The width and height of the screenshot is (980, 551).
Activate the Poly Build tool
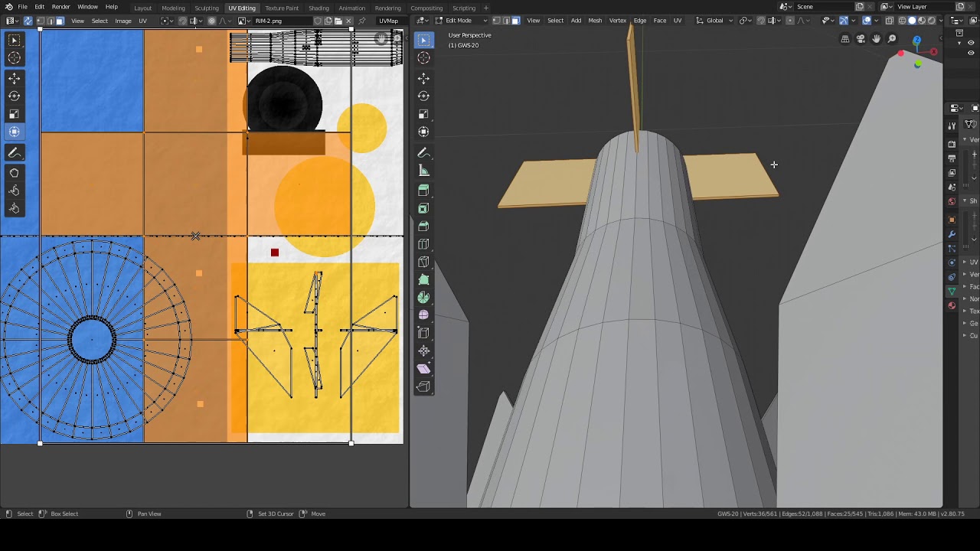point(423,280)
